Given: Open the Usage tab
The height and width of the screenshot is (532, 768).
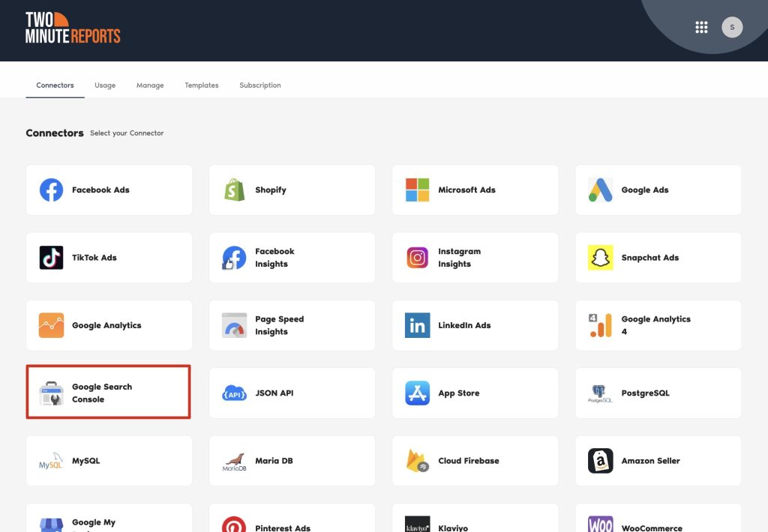Looking at the screenshot, I should coord(105,85).
